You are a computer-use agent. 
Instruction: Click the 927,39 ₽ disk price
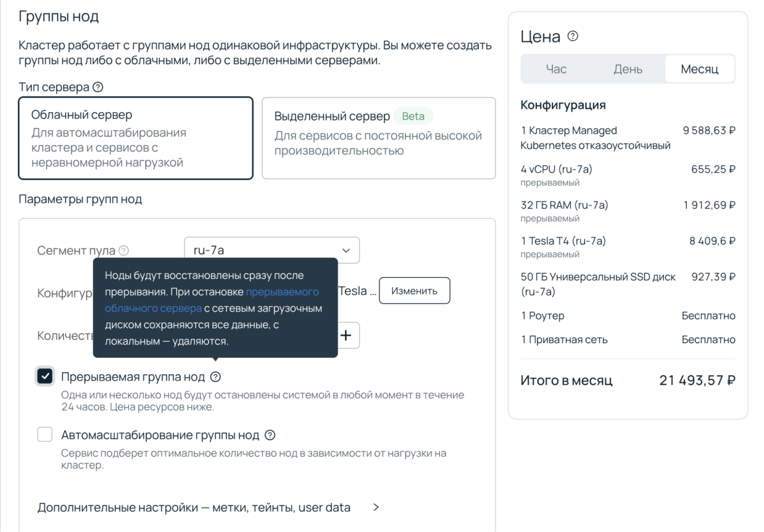(x=713, y=277)
